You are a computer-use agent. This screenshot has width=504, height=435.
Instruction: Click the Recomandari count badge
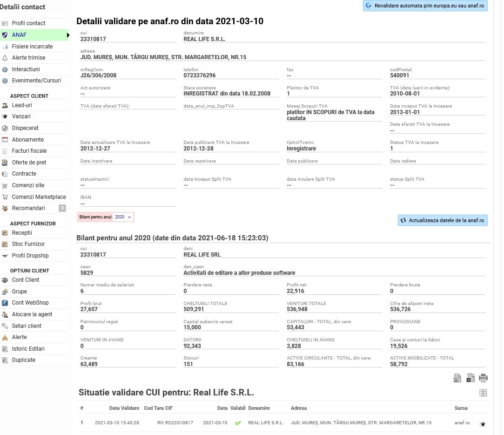click(x=62, y=208)
